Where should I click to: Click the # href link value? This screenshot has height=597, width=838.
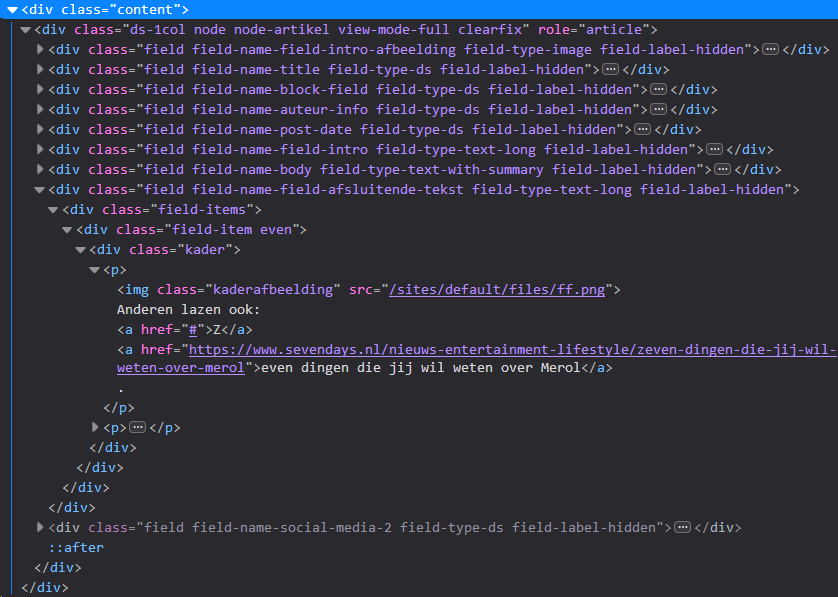click(x=193, y=330)
